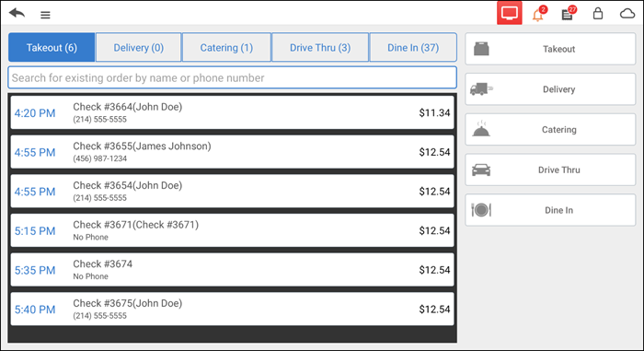This screenshot has width=644, height=351.
Task: Start a new Delivery order
Action: pyautogui.click(x=550, y=89)
